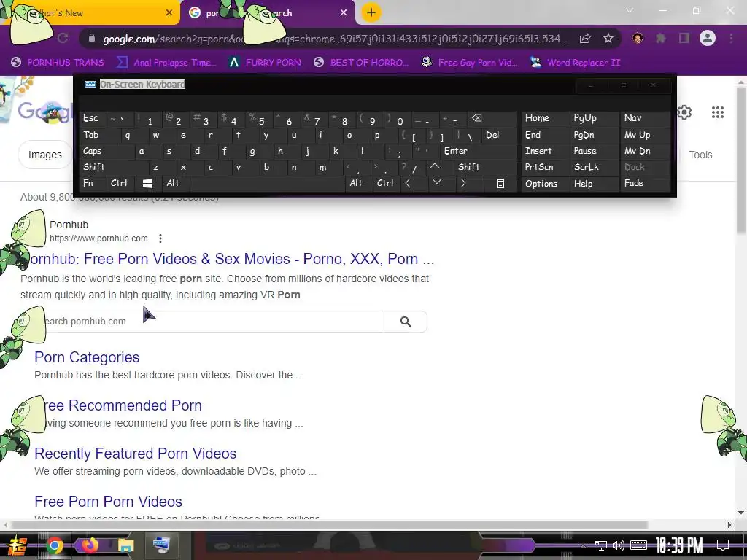Select the Images search filter

click(x=44, y=155)
